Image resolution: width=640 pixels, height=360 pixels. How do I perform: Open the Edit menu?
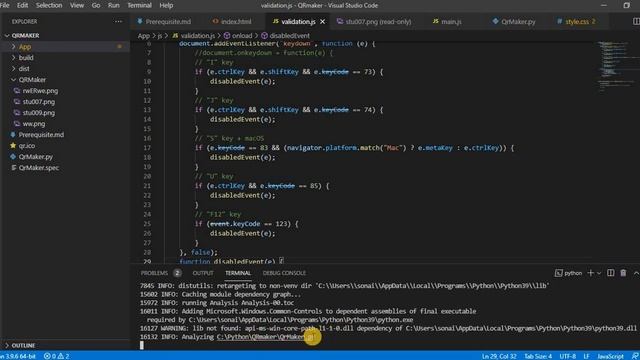[x=22, y=5]
